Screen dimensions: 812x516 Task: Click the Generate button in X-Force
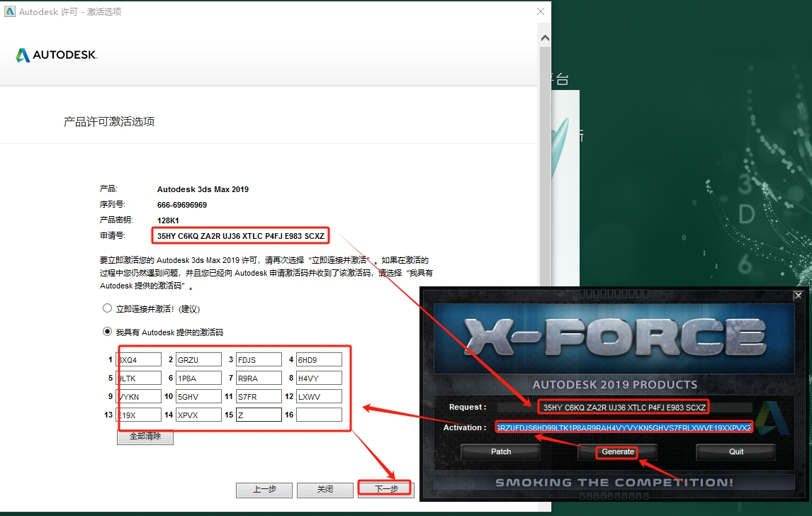(x=618, y=451)
